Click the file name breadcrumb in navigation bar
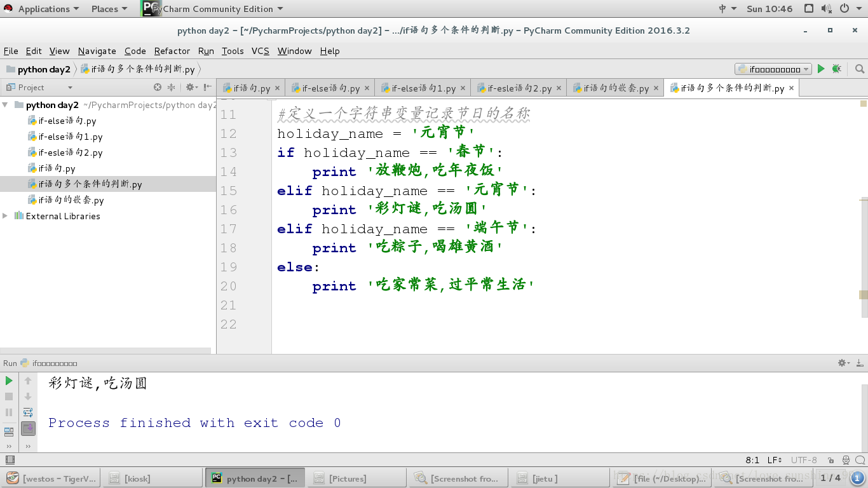The width and height of the screenshot is (868, 488). pyautogui.click(x=138, y=69)
